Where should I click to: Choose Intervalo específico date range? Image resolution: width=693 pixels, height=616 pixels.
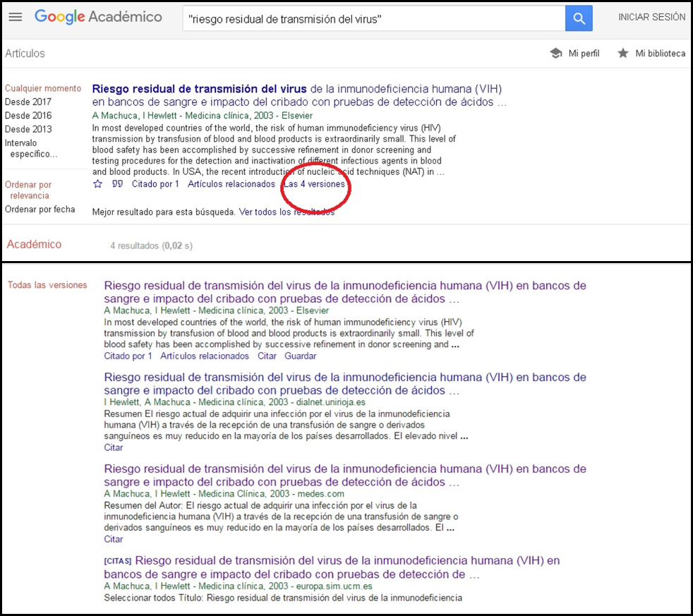pyautogui.click(x=31, y=148)
